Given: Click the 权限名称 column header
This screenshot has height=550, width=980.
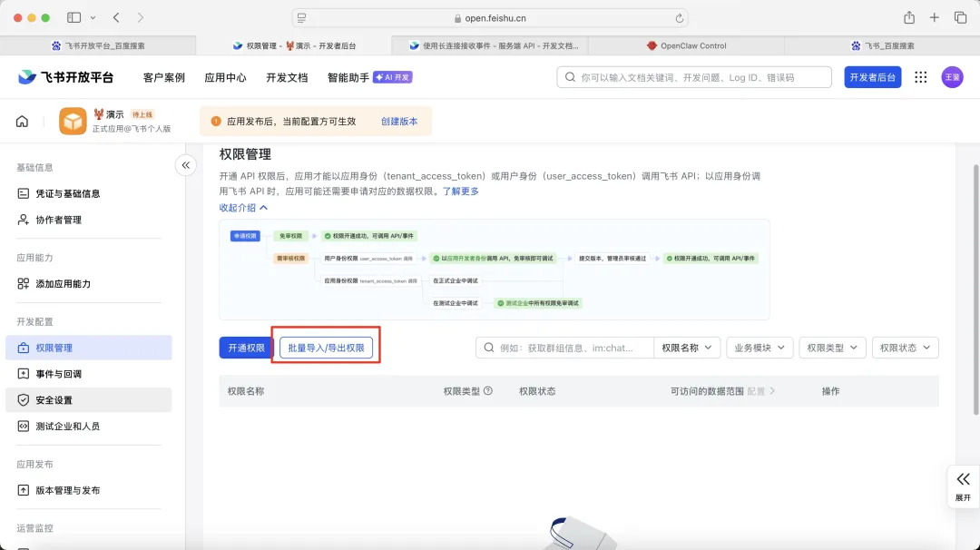Looking at the screenshot, I should (246, 391).
